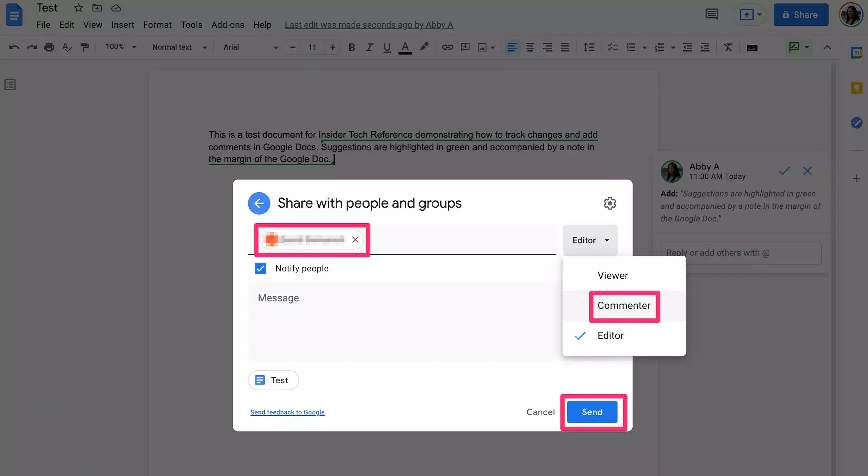
Task: Expand numbered list style dropdown
Action: pos(673,48)
